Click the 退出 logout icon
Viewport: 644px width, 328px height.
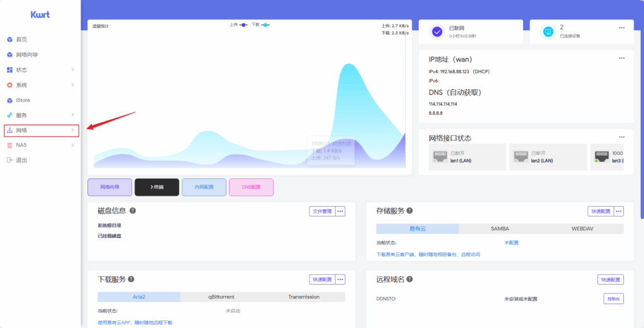9,161
